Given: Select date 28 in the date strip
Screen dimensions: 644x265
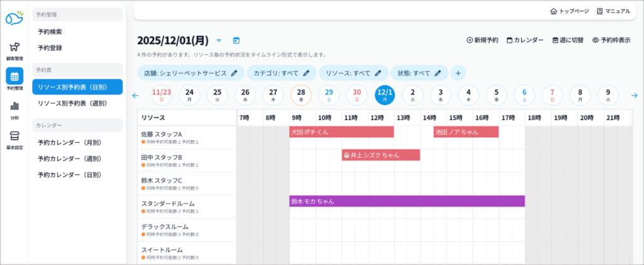Looking at the screenshot, I should point(301,95).
